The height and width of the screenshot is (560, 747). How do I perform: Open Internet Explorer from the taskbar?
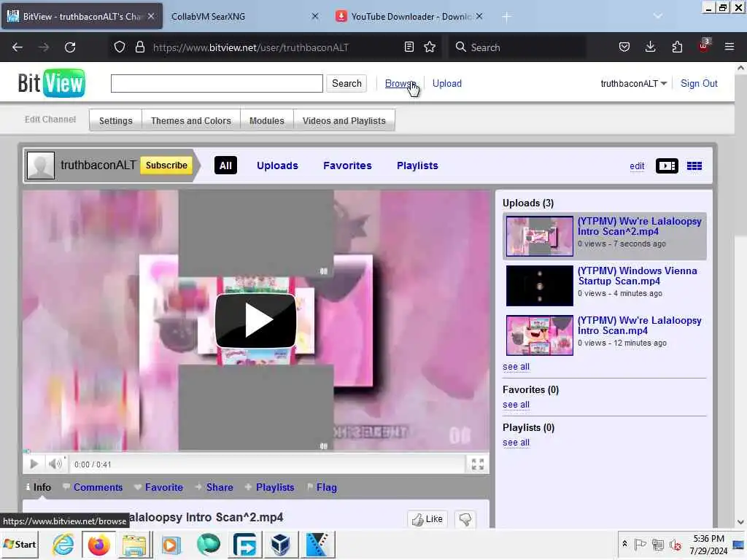[x=63, y=544]
